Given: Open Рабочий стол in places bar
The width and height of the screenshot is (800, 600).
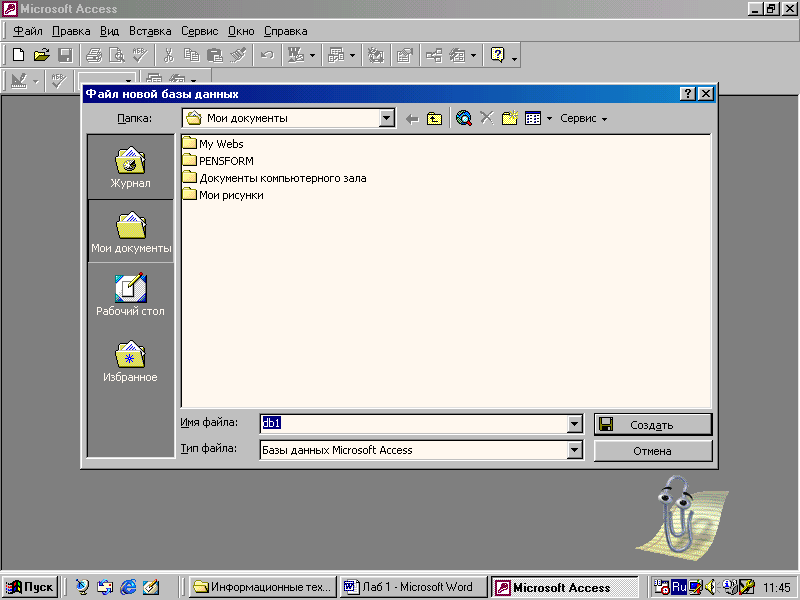Looking at the screenshot, I should click(x=131, y=294).
